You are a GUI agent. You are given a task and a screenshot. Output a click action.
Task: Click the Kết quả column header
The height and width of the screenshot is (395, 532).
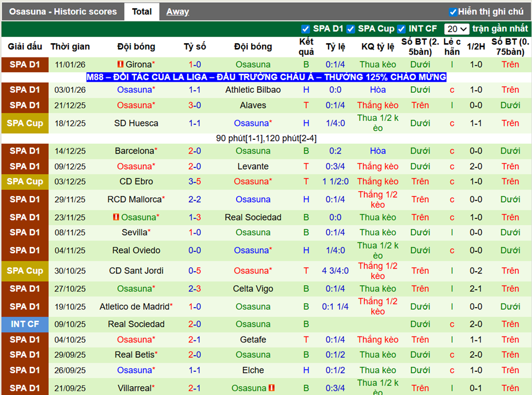tap(306, 47)
